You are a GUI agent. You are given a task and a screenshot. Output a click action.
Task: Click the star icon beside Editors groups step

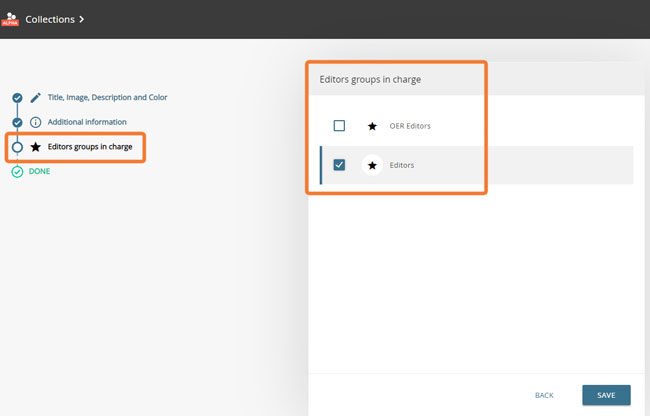pos(36,147)
